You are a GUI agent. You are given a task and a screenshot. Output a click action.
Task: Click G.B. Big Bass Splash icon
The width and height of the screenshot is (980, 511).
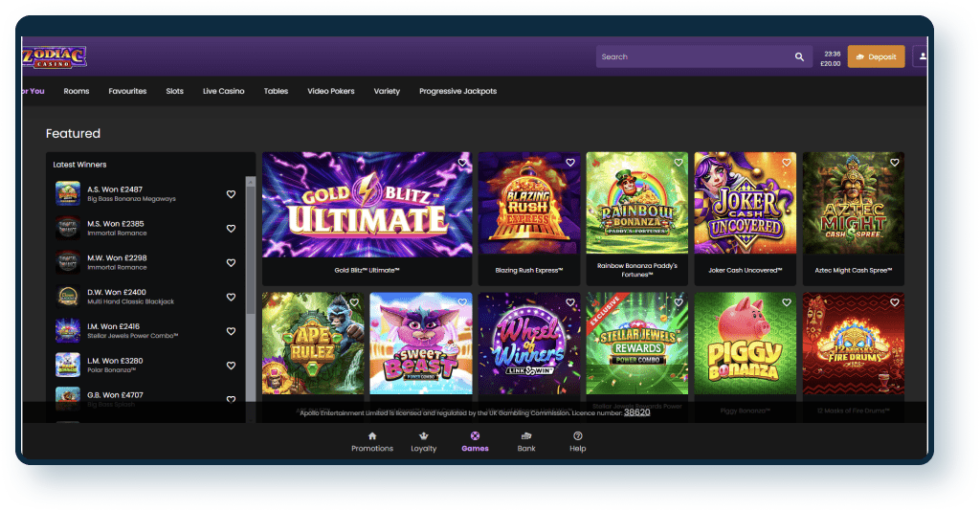click(68, 398)
